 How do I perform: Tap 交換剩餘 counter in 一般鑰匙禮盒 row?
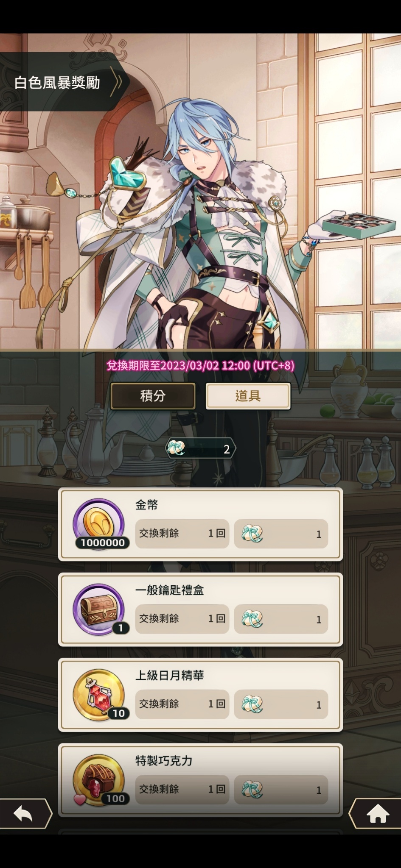click(182, 619)
